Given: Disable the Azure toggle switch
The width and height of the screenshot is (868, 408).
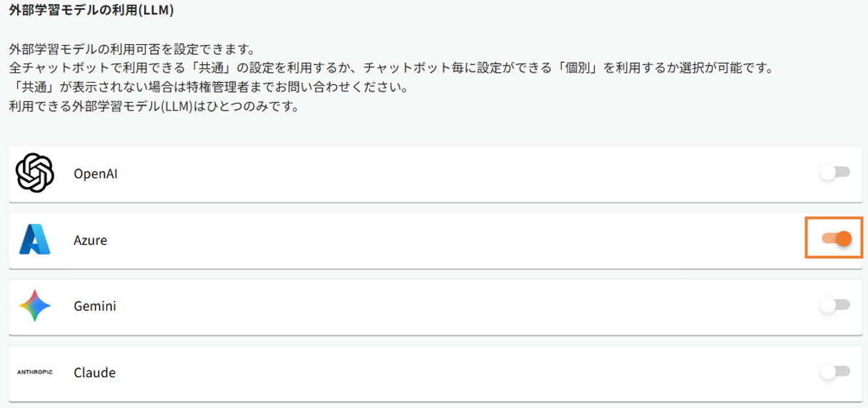Looking at the screenshot, I should coord(836,239).
